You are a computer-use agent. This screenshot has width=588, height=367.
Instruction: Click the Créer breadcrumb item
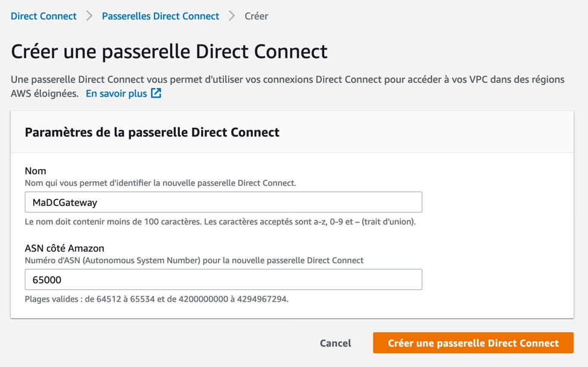256,16
